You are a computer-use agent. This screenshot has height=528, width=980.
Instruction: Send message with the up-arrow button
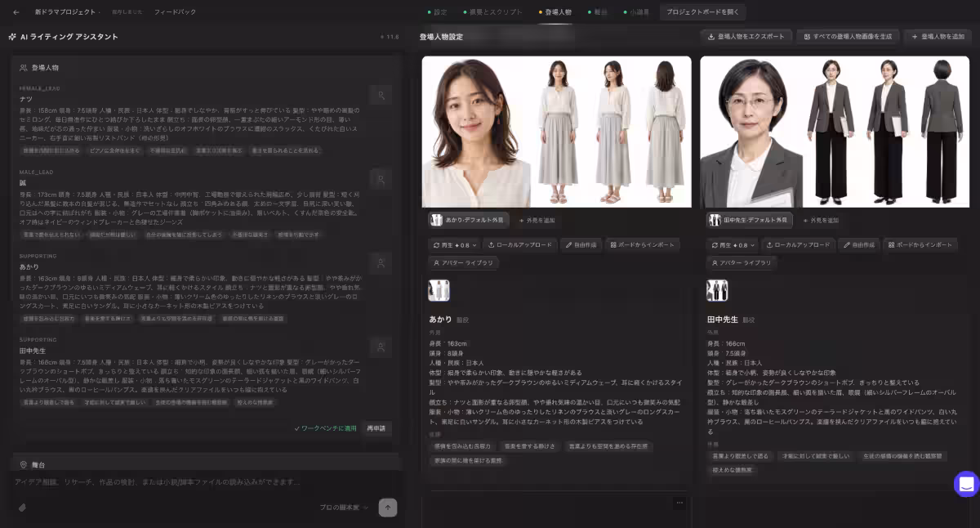click(x=388, y=508)
